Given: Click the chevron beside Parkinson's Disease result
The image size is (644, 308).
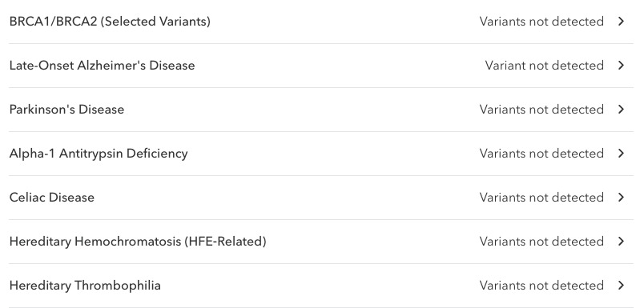Looking at the screenshot, I should 622,109.
